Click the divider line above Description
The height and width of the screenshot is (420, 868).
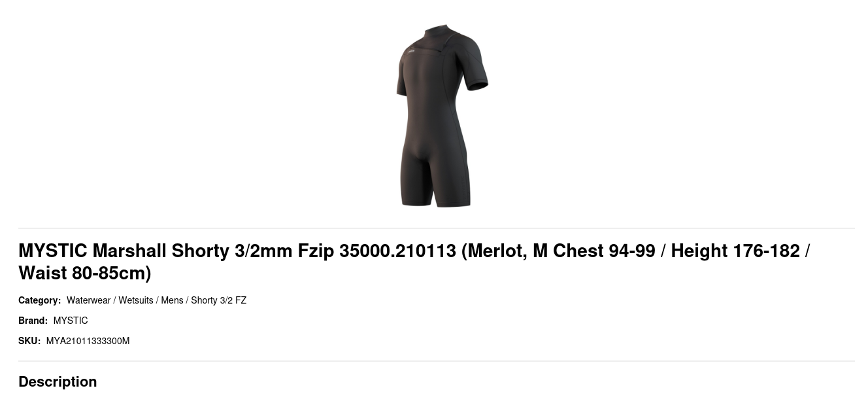pos(437,361)
